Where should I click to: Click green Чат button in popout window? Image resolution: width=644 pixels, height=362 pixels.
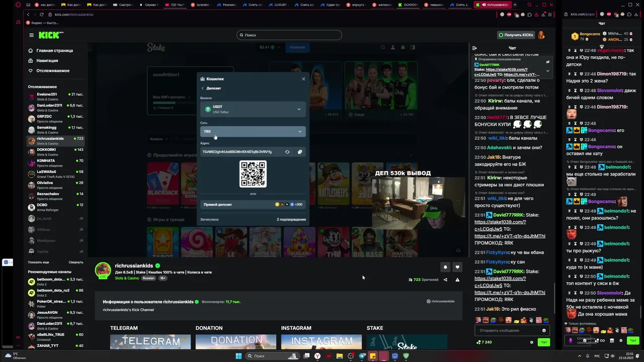(633, 340)
